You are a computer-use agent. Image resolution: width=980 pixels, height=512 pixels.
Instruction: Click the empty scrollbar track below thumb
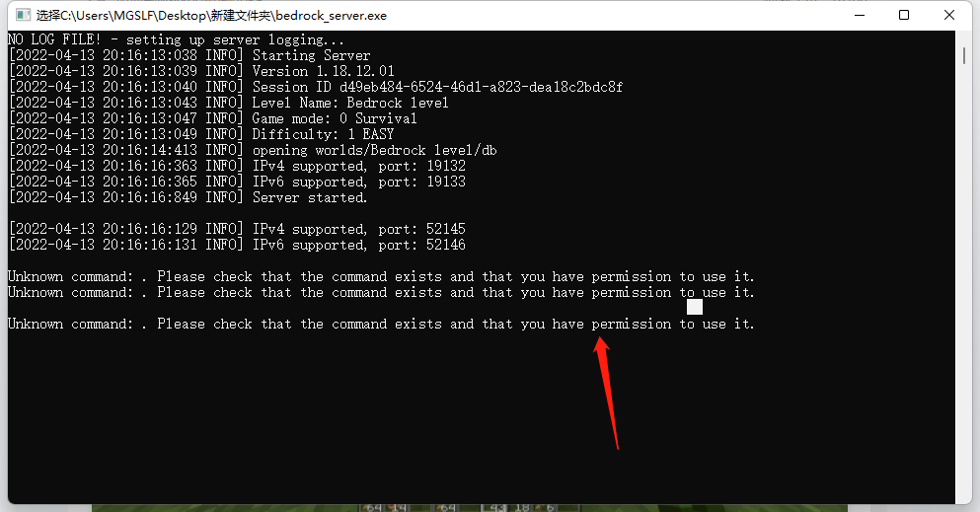pyautogui.click(x=964, y=281)
